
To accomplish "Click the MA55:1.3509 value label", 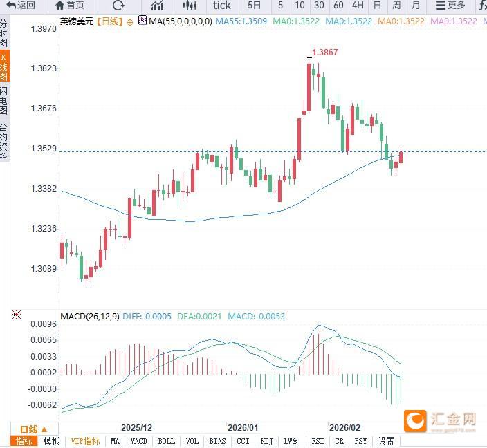I will 241,21.
